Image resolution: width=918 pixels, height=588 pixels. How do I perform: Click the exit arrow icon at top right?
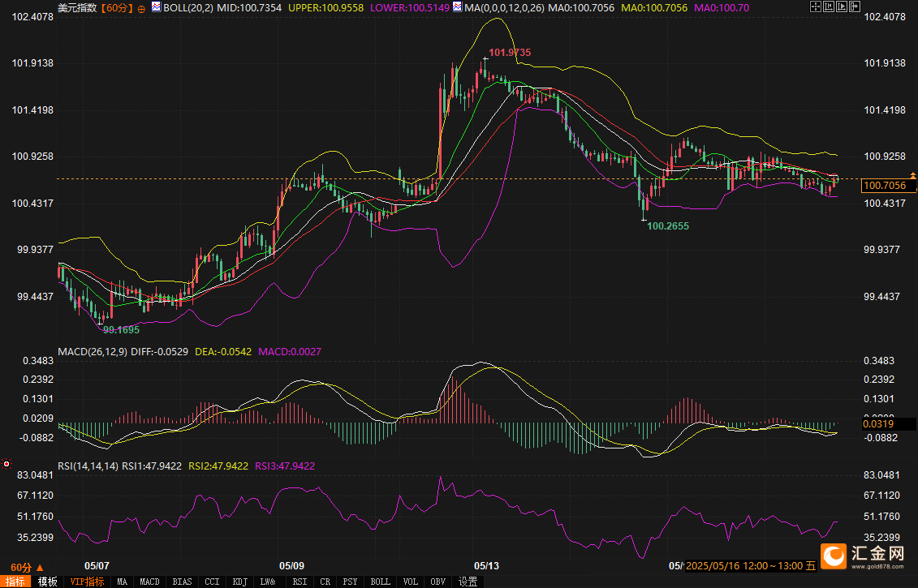click(855, 6)
